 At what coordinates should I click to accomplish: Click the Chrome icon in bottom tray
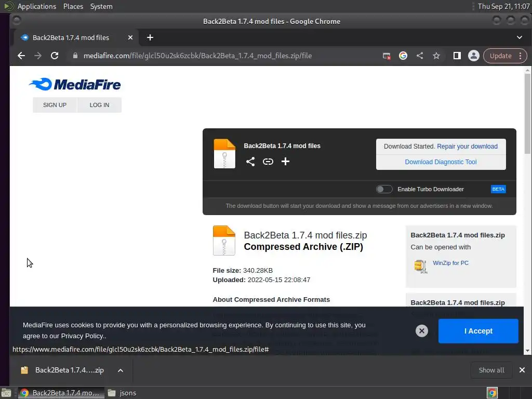coord(492,393)
